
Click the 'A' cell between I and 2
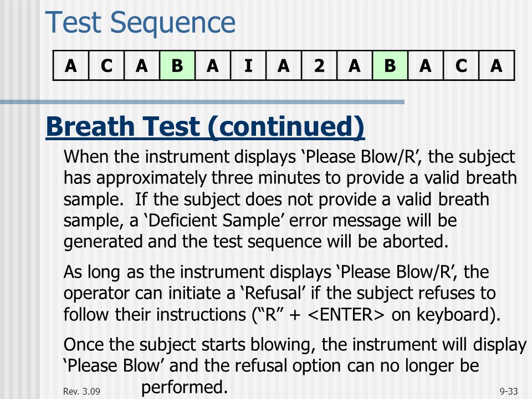284,65
